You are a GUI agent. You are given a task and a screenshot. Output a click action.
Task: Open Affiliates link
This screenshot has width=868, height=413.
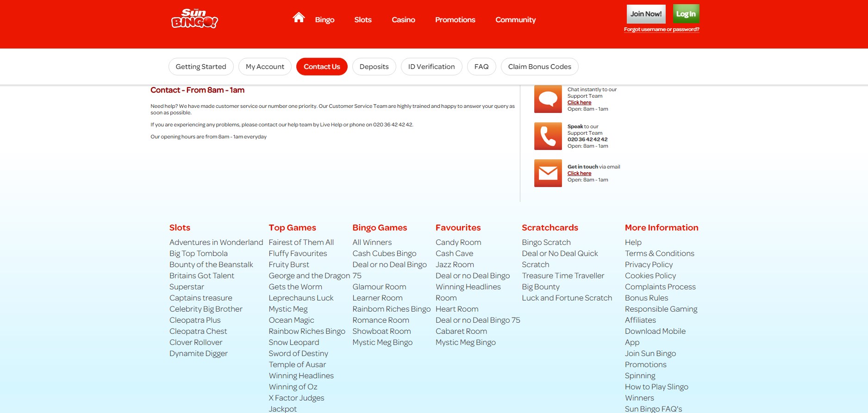(640, 320)
